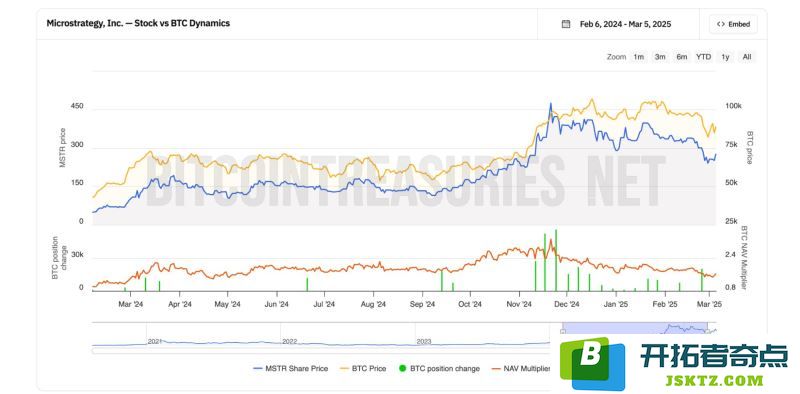Set zoom to YTD
This screenshot has width=800, height=394.
coord(703,57)
